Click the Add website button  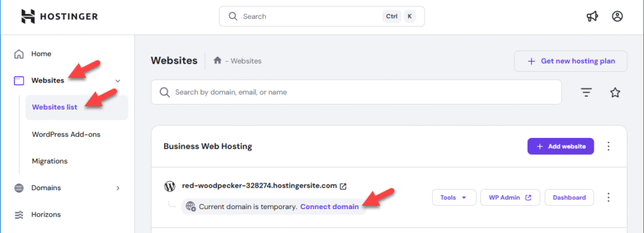point(560,146)
